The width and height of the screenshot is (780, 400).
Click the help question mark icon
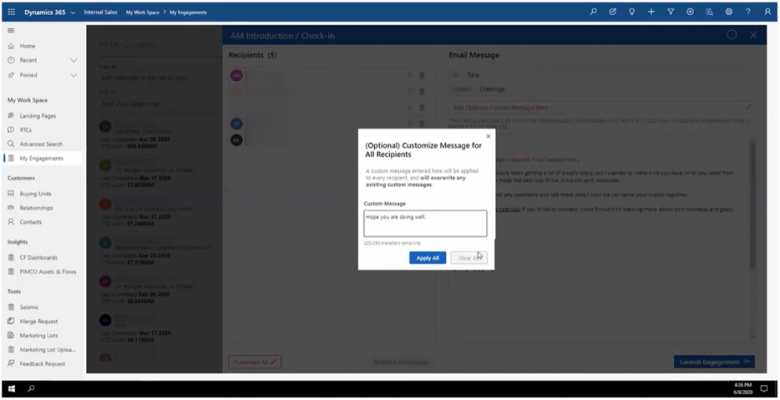click(748, 11)
